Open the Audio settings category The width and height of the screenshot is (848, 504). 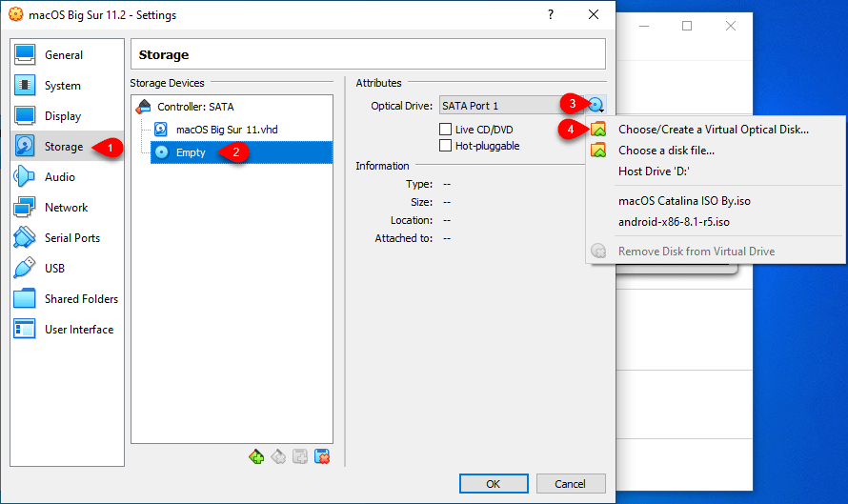click(x=67, y=177)
